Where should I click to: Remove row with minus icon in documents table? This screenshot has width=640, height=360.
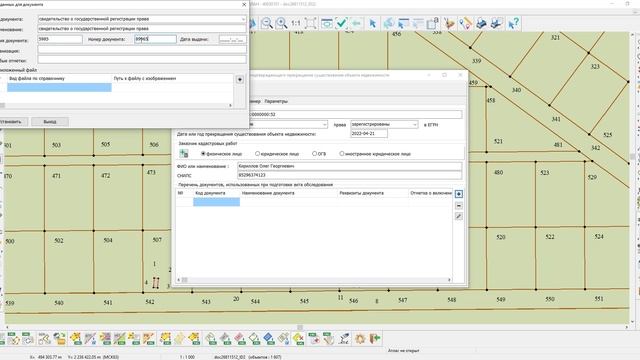tap(459, 205)
